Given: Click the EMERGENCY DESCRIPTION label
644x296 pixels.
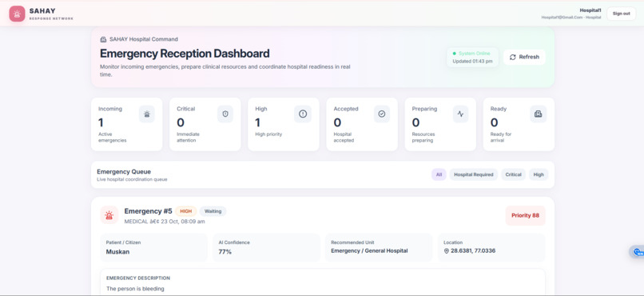Looking at the screenshot, I should 138,278.
